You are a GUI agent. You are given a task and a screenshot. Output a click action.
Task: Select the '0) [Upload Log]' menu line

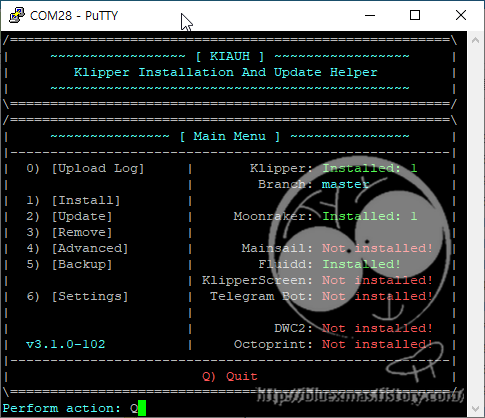click(x=85, y=168)
